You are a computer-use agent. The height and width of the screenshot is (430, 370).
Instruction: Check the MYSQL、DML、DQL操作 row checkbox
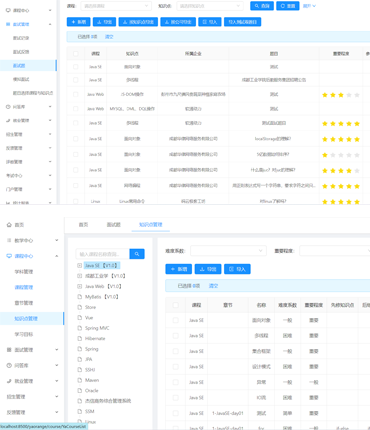click(76, 109)
